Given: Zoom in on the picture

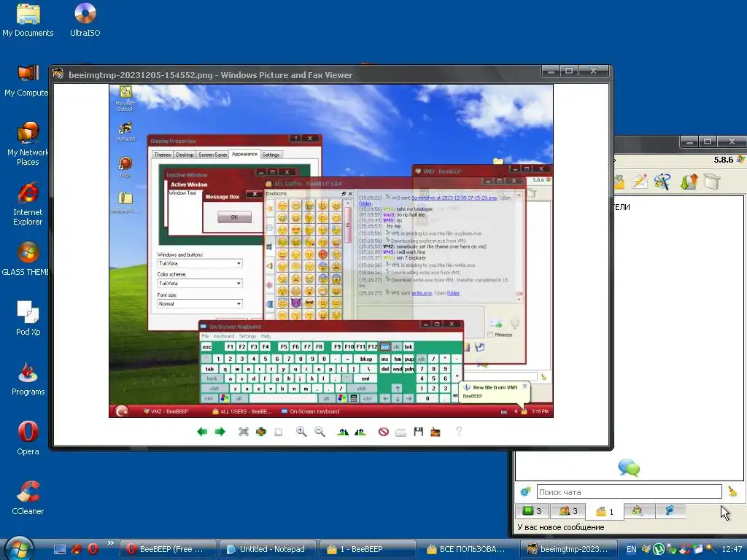Looking at the screenshot, I should (301, 432).
